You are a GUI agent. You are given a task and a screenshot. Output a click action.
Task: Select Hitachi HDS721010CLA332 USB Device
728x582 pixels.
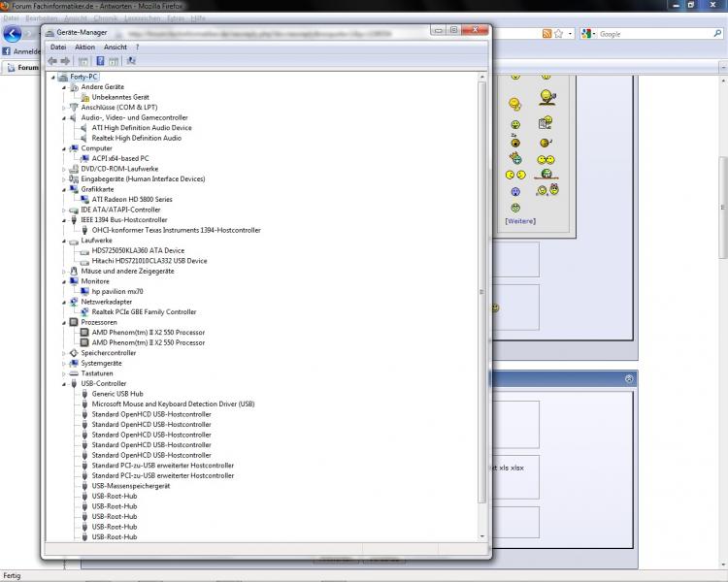click(x=149, y=261)
